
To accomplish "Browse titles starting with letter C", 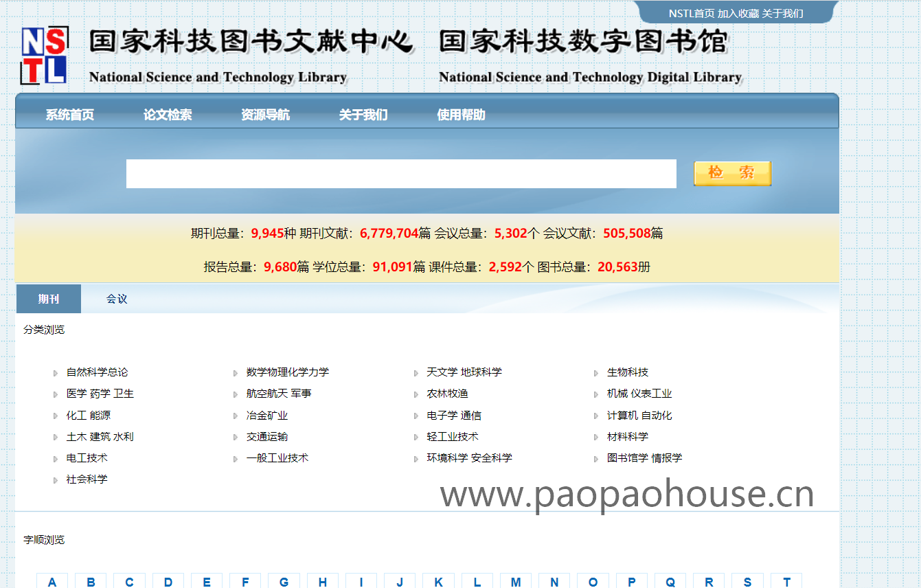I will coord(129,582).
